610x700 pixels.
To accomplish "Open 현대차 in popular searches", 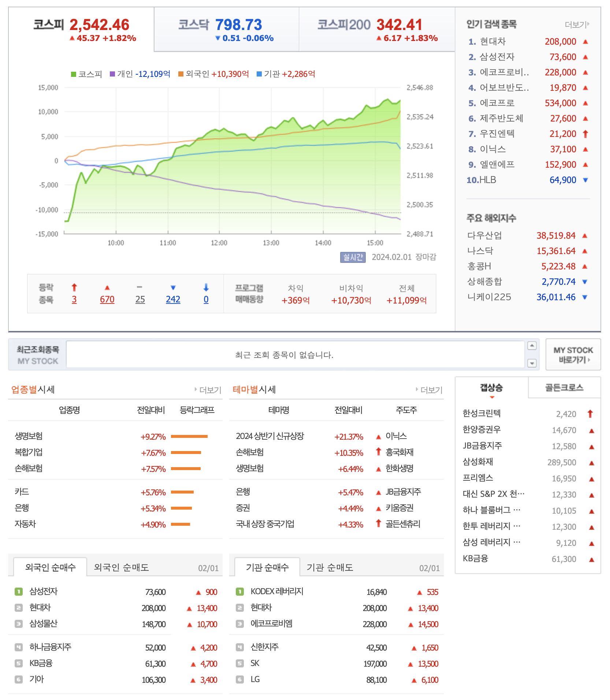I will [493, 42].
